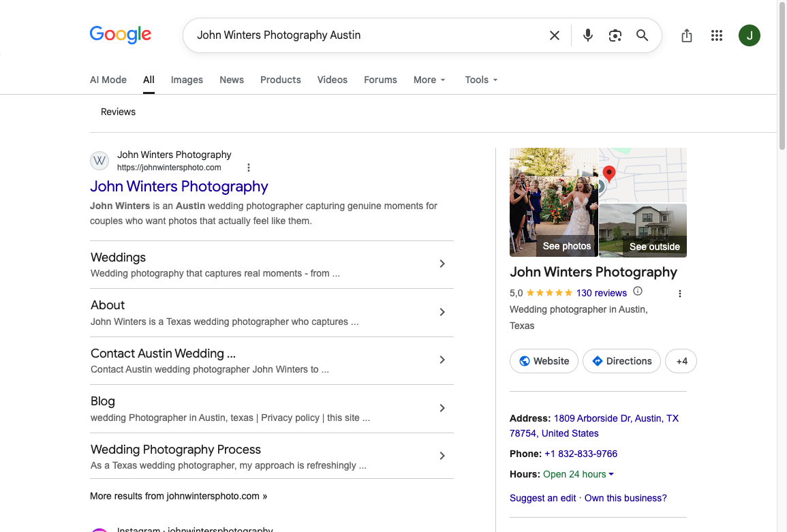The image size is (787, 532).
Task: Select the All tab
Action: tap(149, 80)
